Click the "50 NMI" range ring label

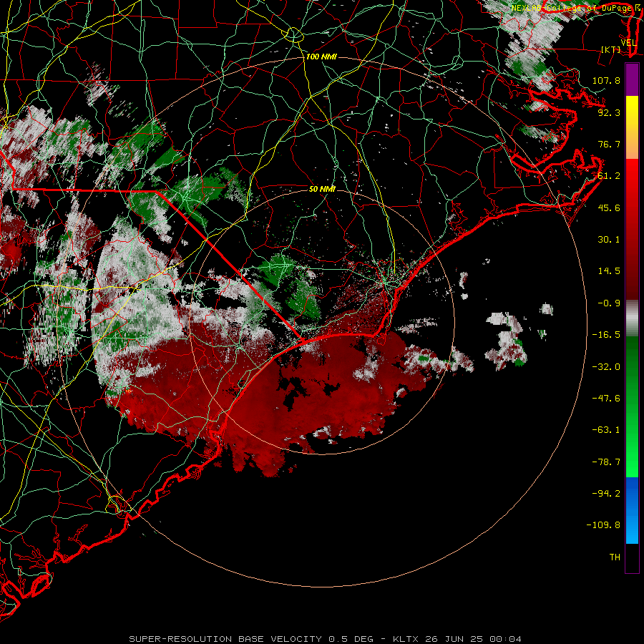tap(322, 189)
